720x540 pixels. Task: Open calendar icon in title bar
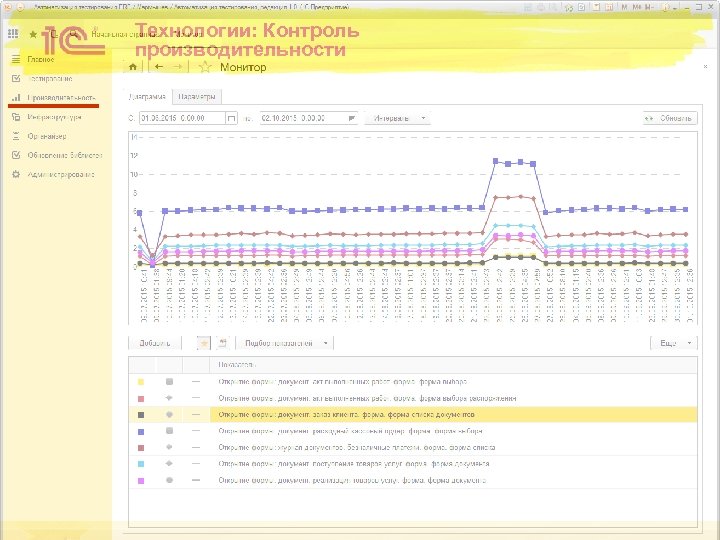[x=609, y=7]
